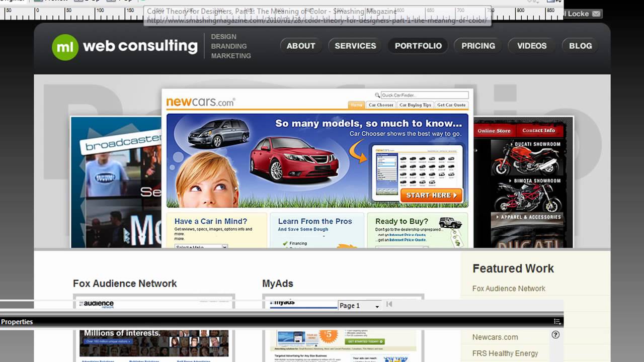Click Online Store on the Ducati page
This screenshot has height=362, width=644.
(494, 131)
